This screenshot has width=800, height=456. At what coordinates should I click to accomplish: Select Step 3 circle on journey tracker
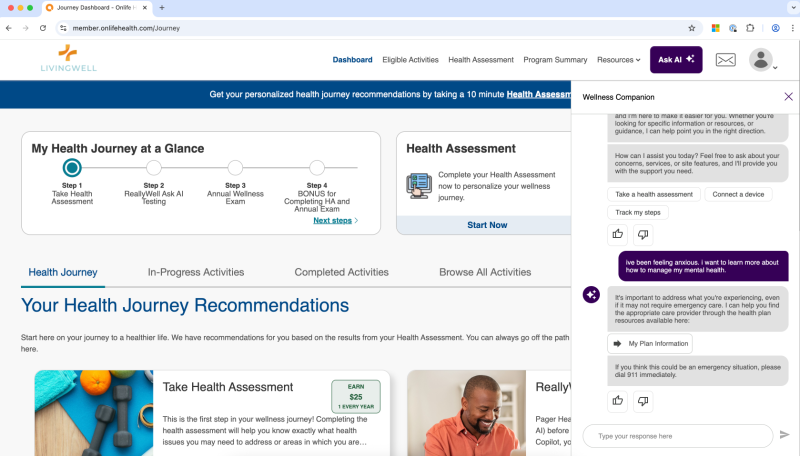235,167
